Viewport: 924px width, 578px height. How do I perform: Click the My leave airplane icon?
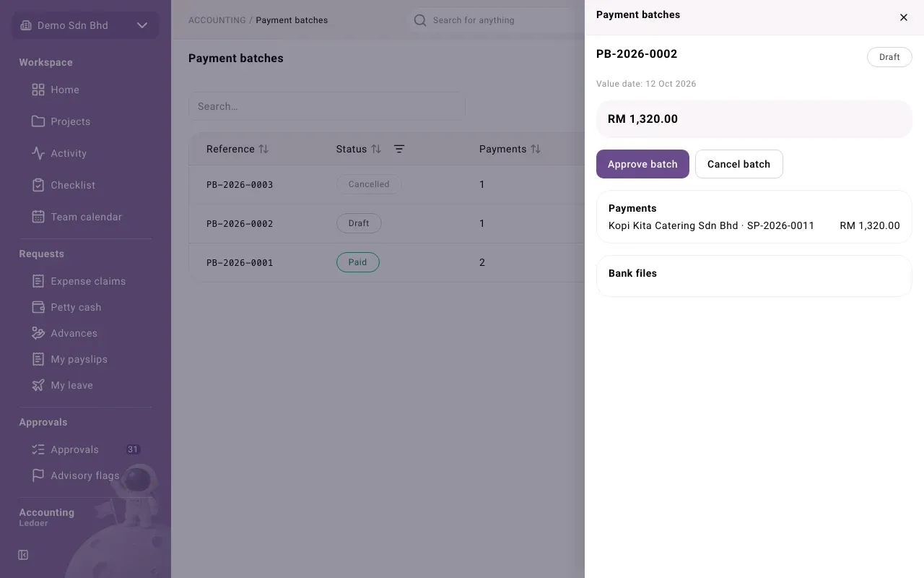(38, 385)
